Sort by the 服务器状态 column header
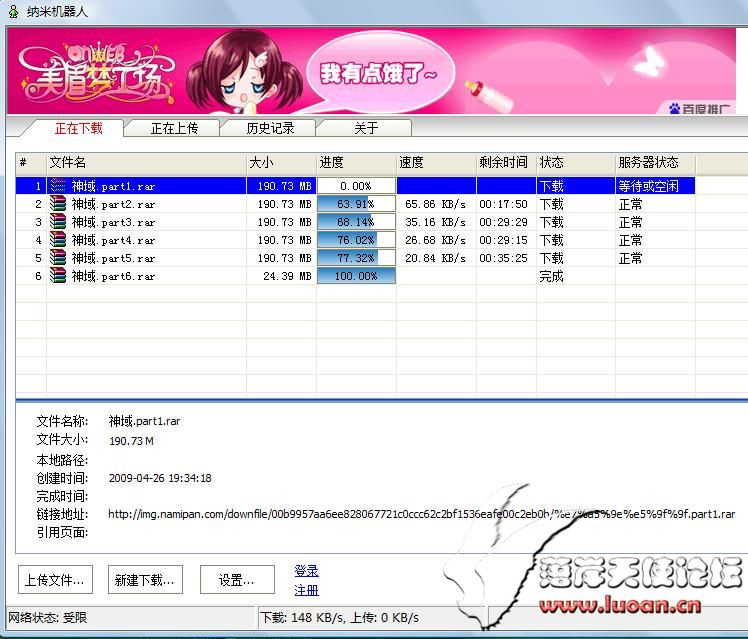Viewport: 748px width, 639px height. click(x=655, y=163)
